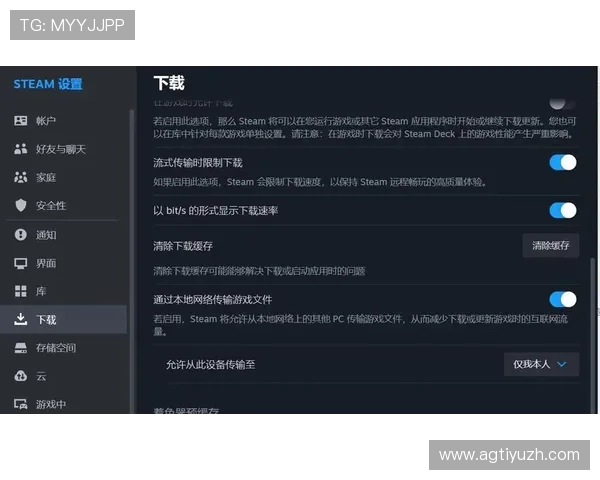Viewport: 600px width, 480px height.
Task: Click the STEAM 设置 header title
Action: click(x=48, y=84)
